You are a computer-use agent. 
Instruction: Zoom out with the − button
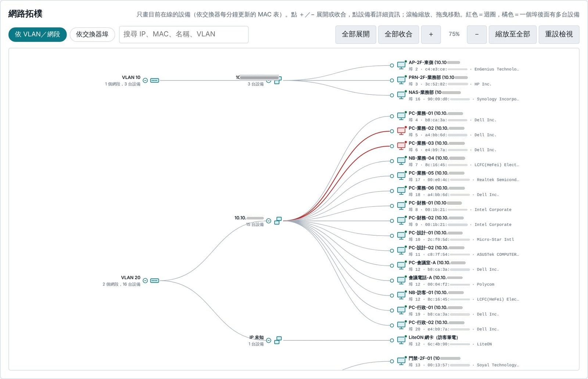[x=477, y=35]
